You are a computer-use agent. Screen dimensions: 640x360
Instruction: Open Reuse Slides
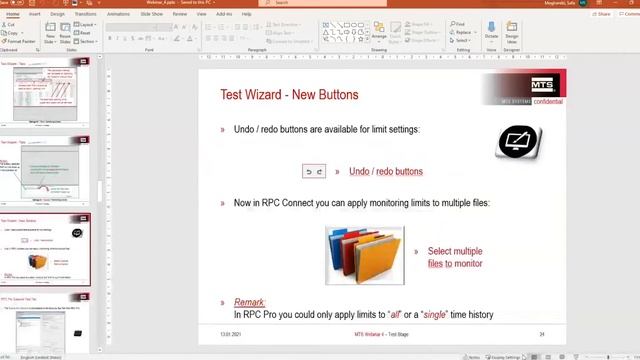click(65, 33)
